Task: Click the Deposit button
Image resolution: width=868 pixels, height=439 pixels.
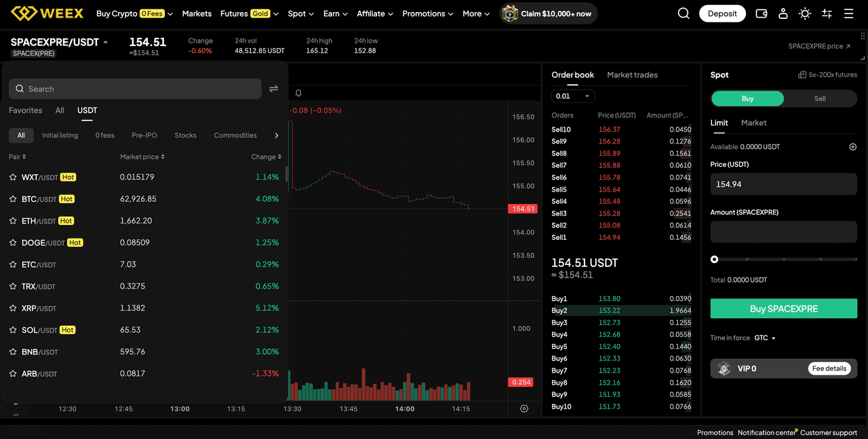Action: (722, 14)
